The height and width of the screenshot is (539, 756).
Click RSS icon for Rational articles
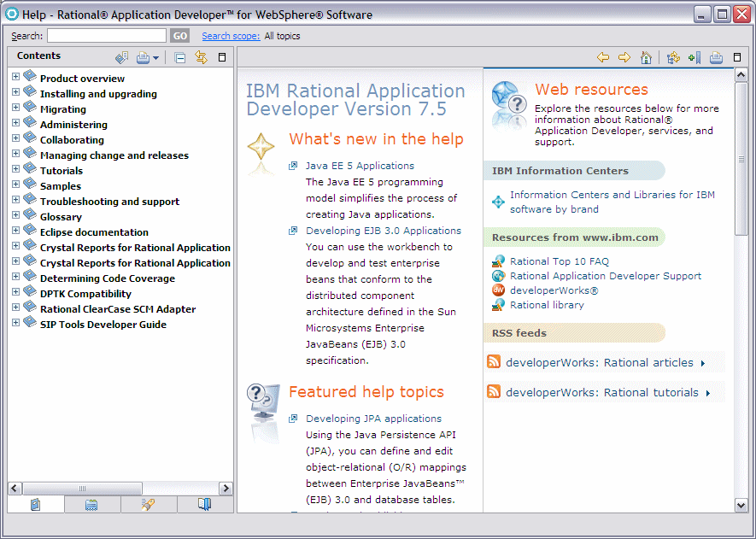494,361
